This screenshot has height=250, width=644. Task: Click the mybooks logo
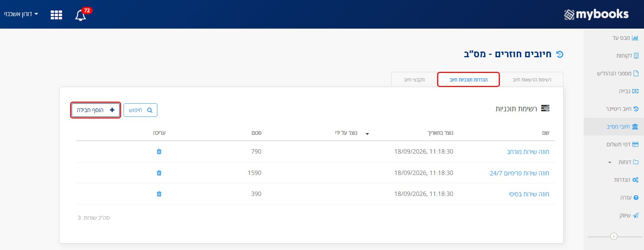pyautogui.click(x=596, y=15)
